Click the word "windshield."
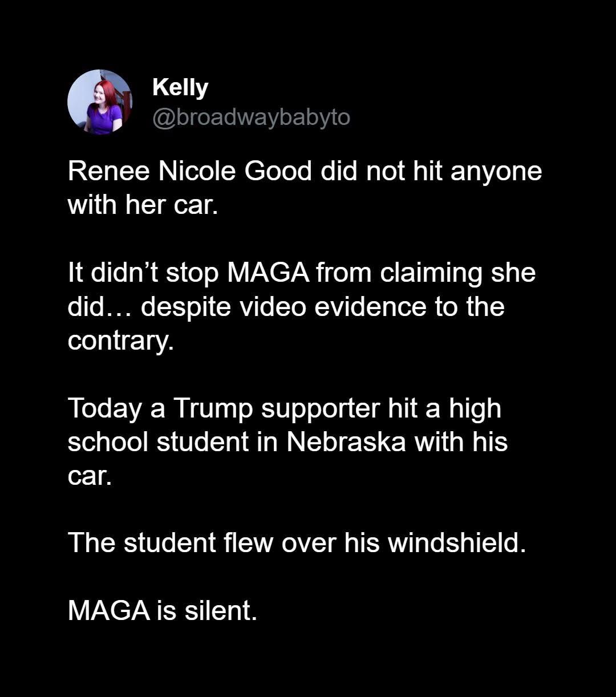The width and height of the screenshot is (616, 697). (456, 543)
